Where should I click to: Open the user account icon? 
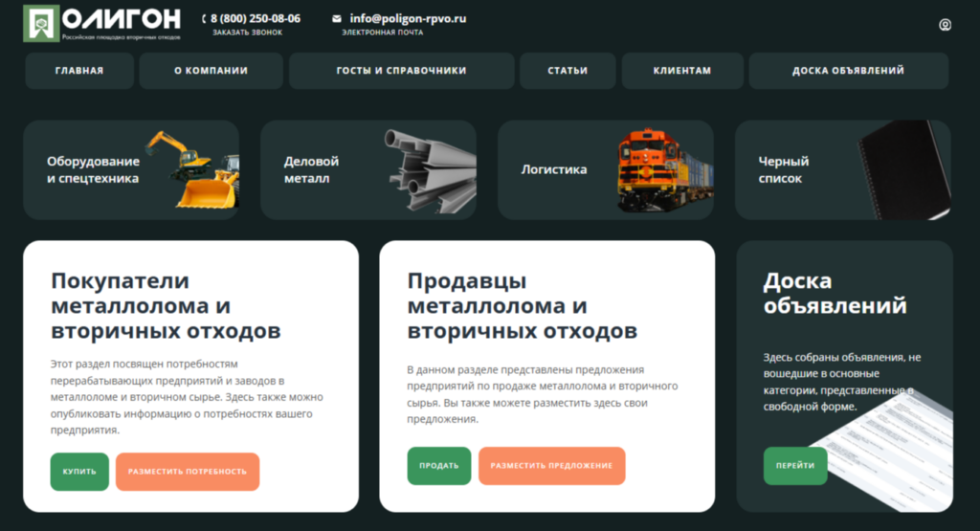(x=945, y=25)
